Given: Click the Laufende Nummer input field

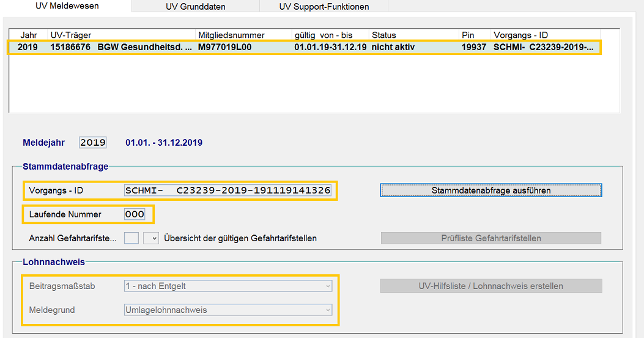Looking at the screenshot, I should [x=135, y=214].
